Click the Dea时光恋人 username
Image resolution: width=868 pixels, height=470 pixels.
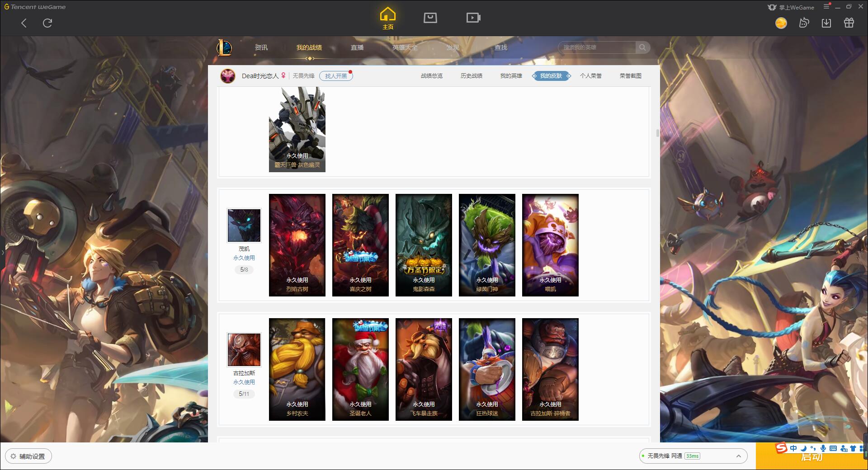[260, 76]
